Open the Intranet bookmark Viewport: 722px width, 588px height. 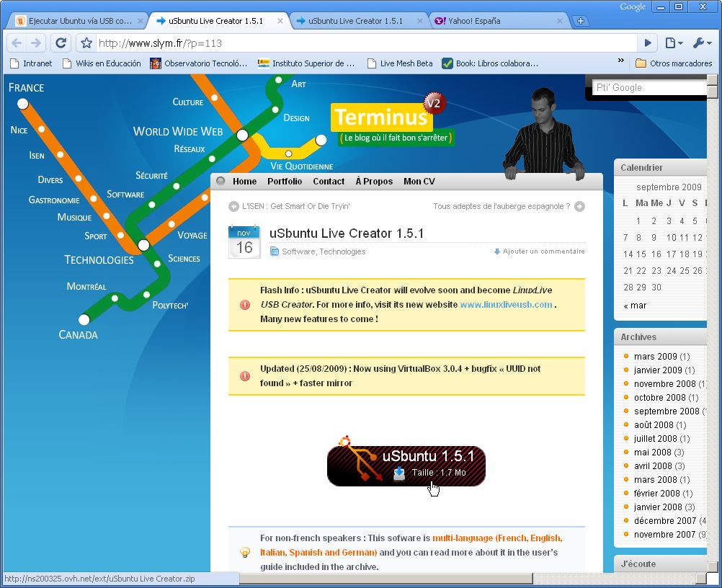click(x=31, y=63)
